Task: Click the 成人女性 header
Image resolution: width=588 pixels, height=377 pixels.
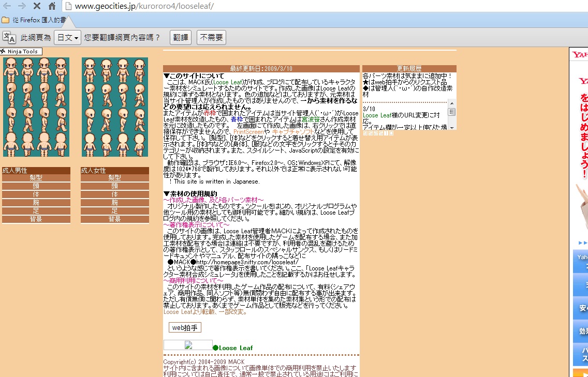Action: (115, 171)
